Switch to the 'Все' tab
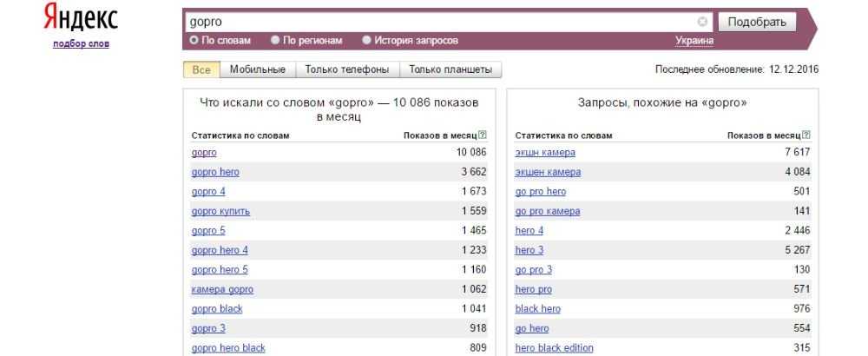The width and height of the screenshot is (868, 356). [x=201, y=69]
